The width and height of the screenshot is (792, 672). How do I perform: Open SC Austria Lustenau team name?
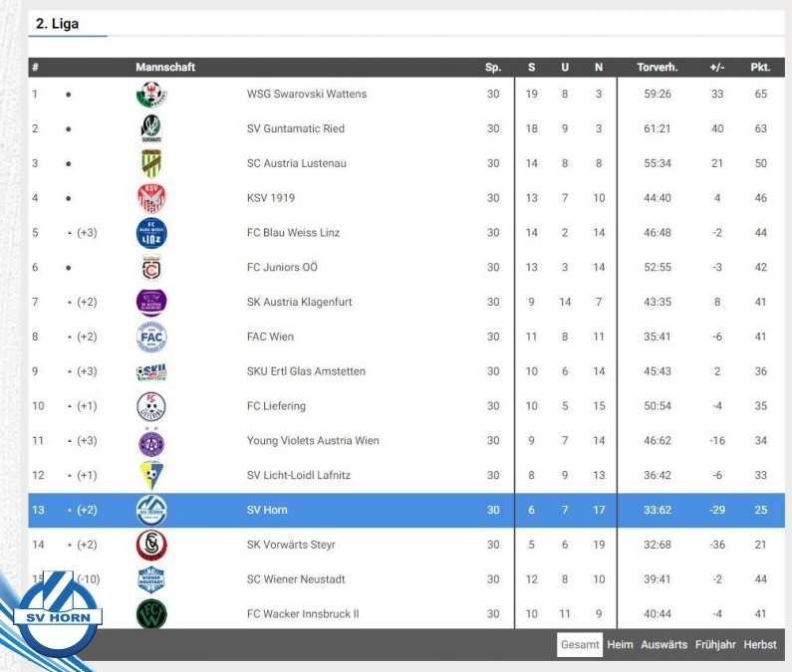pos(297,163)
